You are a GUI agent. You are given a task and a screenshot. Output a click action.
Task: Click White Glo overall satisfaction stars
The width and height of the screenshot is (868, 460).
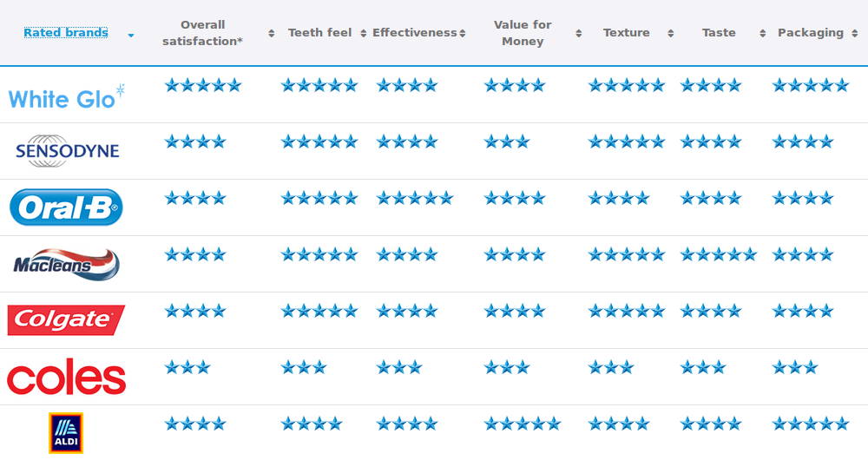point(203,85)
